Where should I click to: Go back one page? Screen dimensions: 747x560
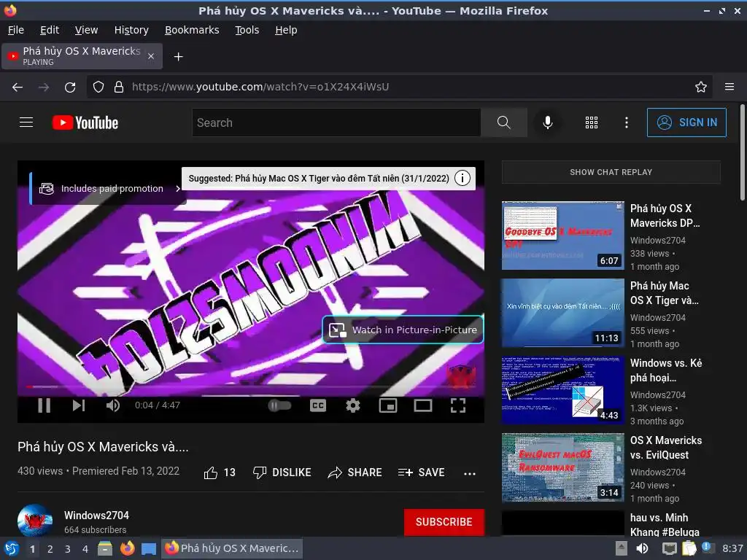pos(18,87)
